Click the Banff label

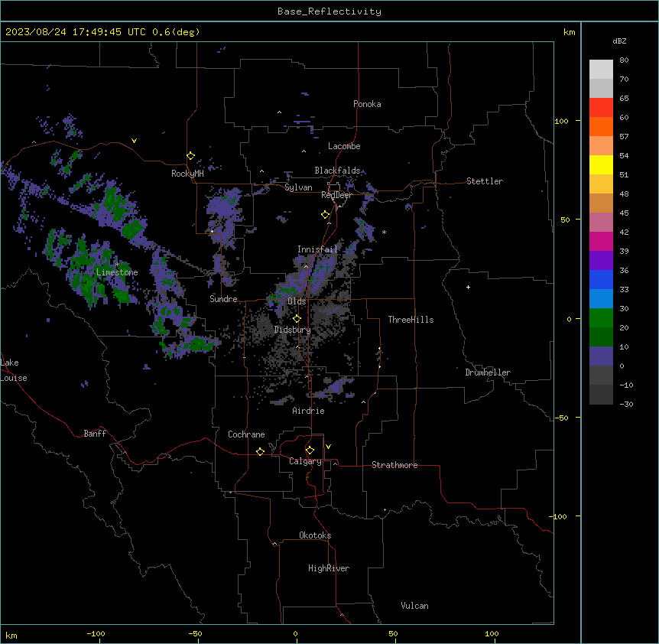point(95,434)
